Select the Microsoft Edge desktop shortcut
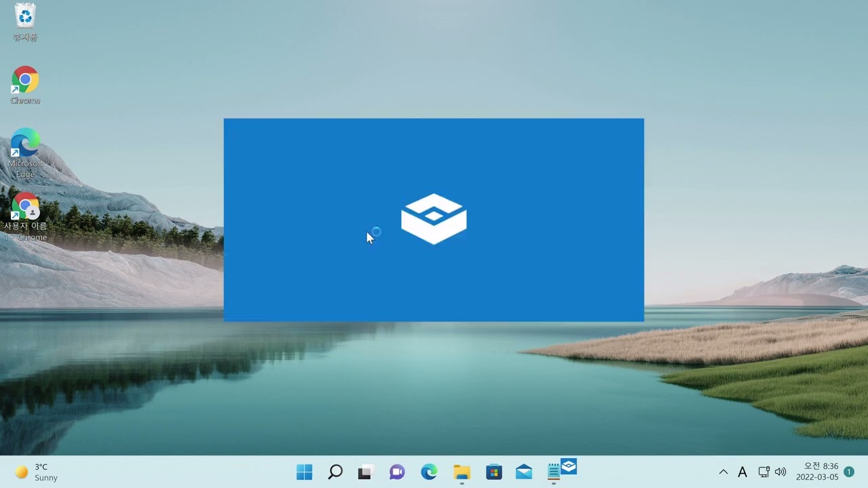Image resolution: width=868 pixels, height=488 pixels. pos(25,152)
